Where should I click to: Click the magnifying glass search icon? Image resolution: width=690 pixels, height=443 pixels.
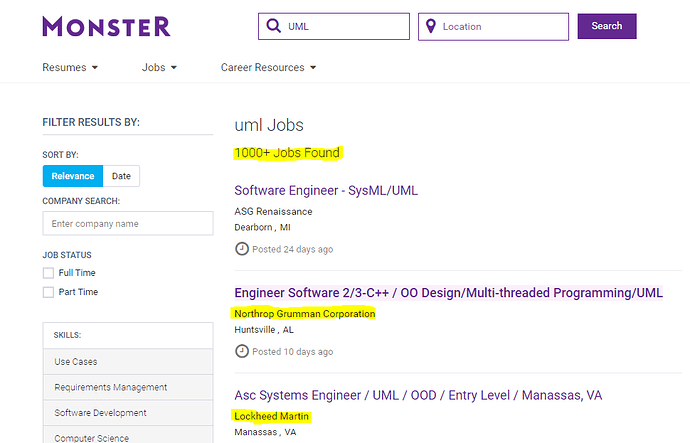click(273, 26)
